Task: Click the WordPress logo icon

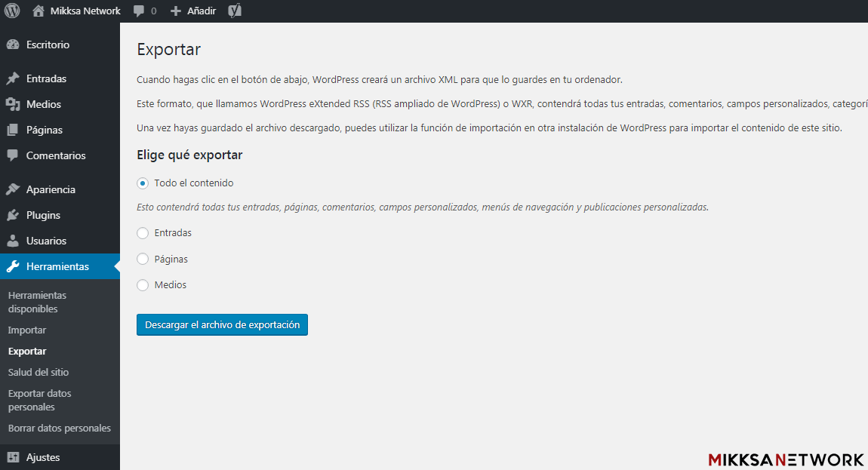Action: [x=12, y=11]
